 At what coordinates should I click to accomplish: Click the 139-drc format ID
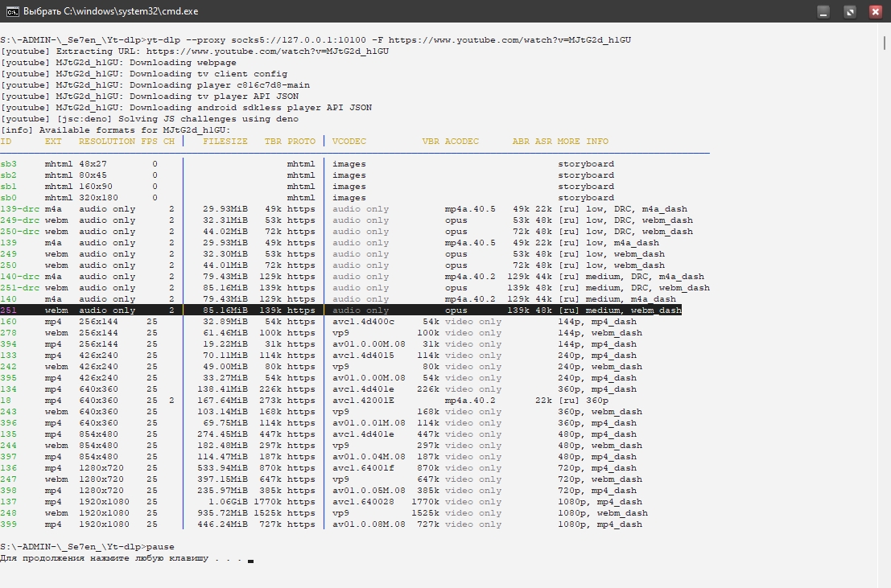click(x=19, y=209)
